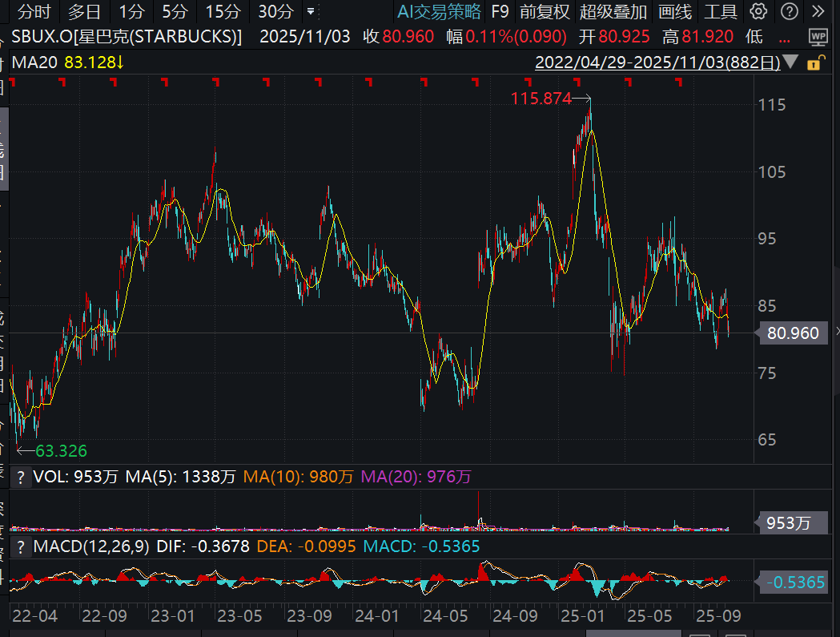Click the date range 2022/04/29-2025/11/03 link
This screenshot has height=637, width=840.
(x=657, y=62)
